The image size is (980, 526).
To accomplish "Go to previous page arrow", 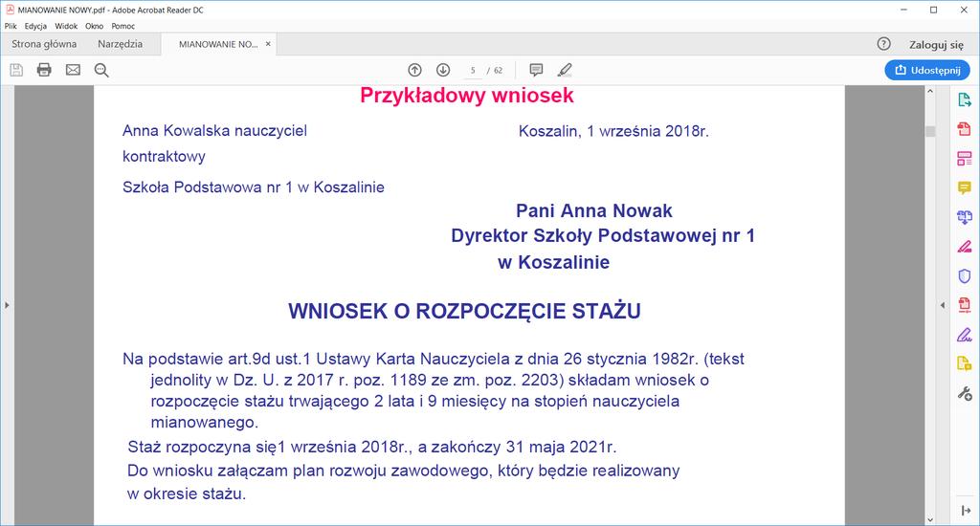I will [x=415, y=70].
